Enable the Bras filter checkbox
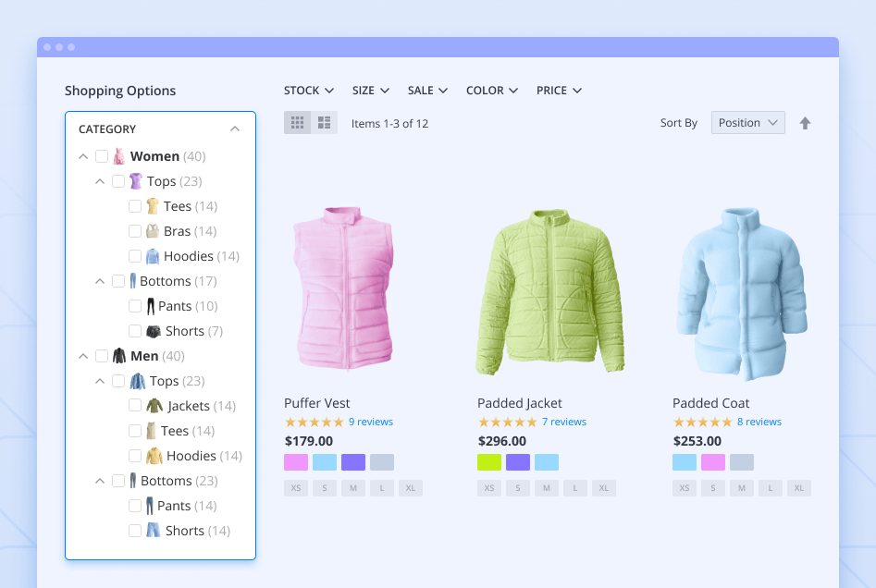Screen dimensions: 876x588 point(135,231)
